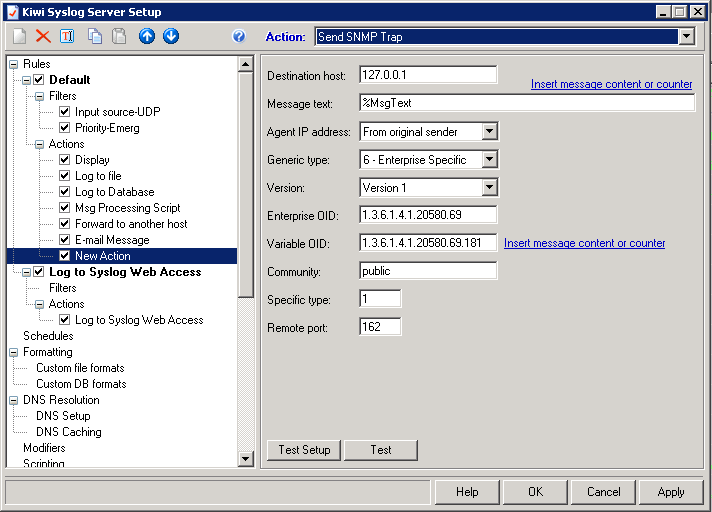Toggle the Log to file checkbox
The width and height of the screenshot is (712, 512).
point(64,176)
